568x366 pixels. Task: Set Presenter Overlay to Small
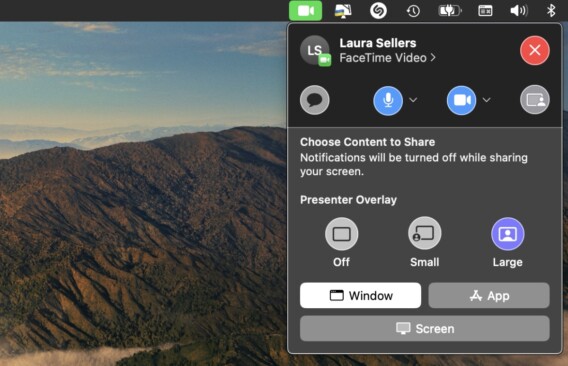click(425, 234)
